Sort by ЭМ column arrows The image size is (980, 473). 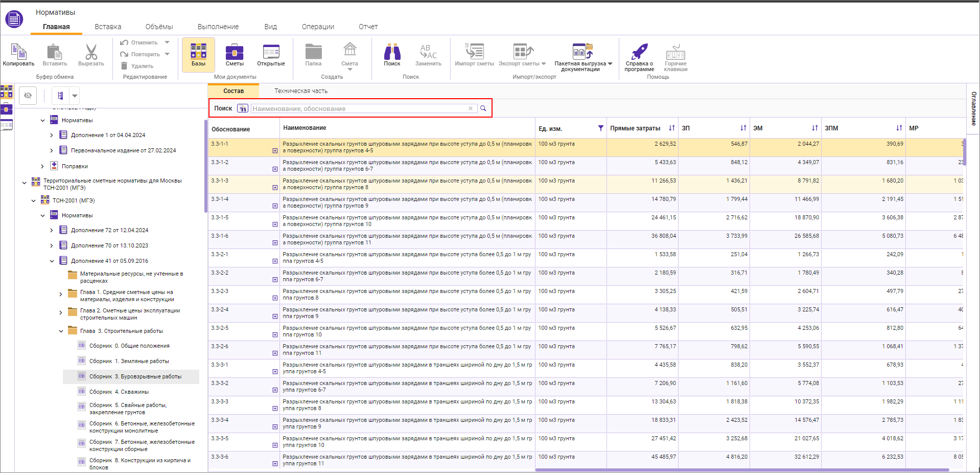tap(814, 128)
